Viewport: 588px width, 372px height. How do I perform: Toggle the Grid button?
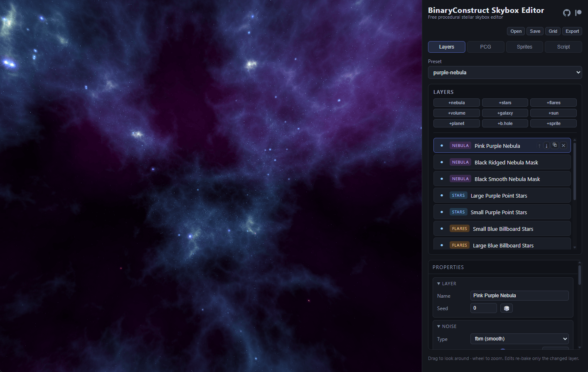coord(553,31)
